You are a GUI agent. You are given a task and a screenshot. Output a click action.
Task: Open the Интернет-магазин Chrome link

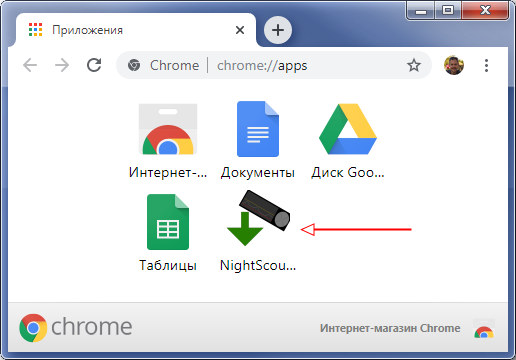pyautogui.click(x=390, y=328)
